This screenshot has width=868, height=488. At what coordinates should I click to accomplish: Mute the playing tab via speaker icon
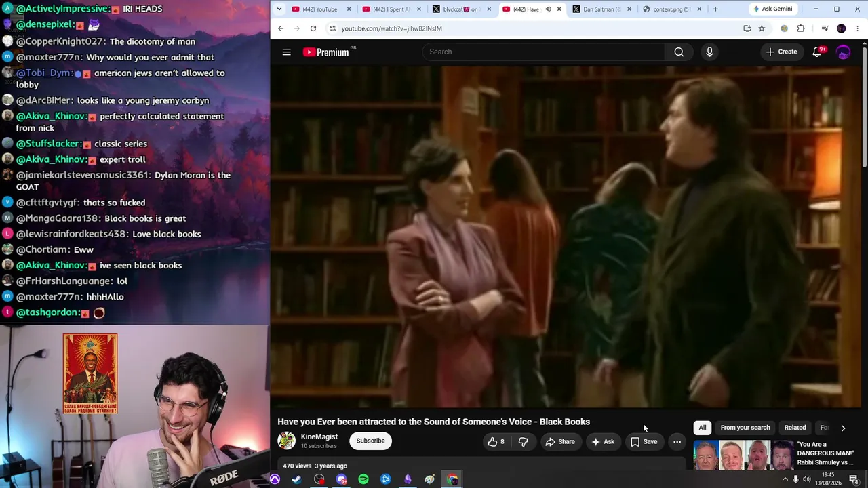pyautogui.click(x=549, y=9)
